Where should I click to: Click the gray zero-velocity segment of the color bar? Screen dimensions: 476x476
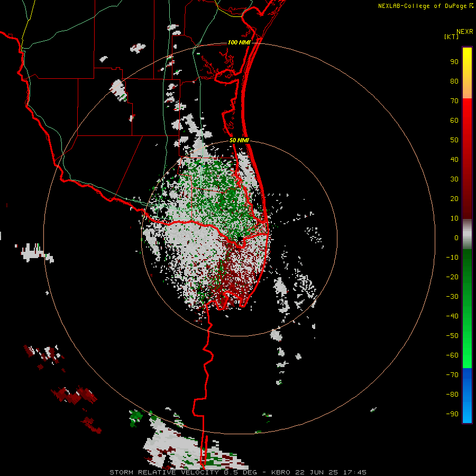[467, 234]
